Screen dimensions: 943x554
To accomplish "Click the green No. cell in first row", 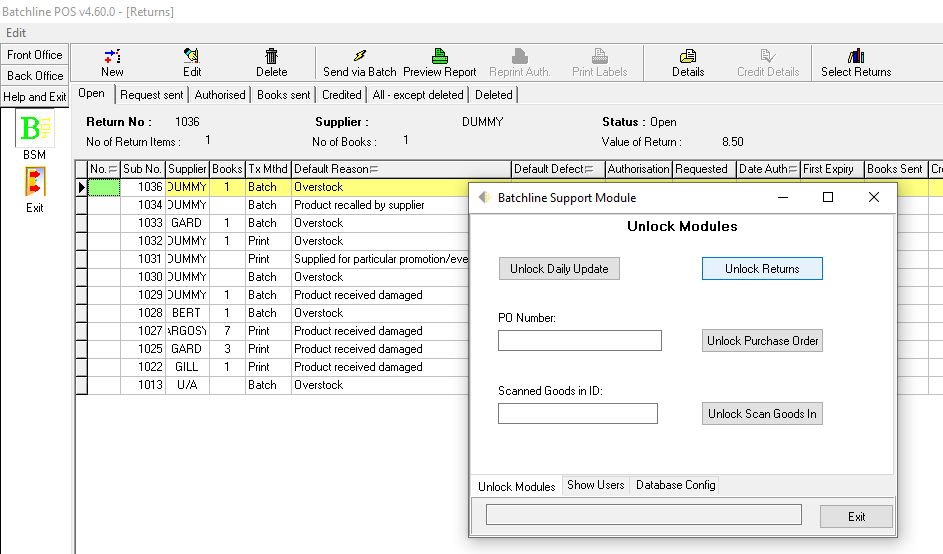I will click(103, 187).
